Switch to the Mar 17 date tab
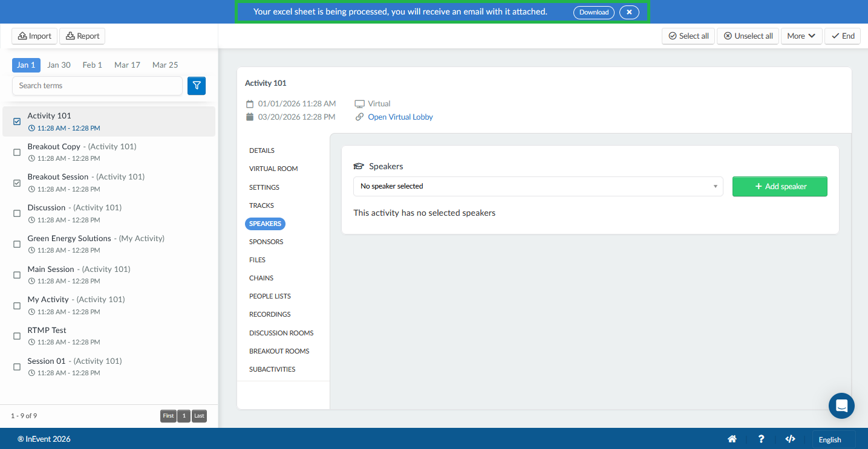The image size is (868, 449). coord(127,65)
